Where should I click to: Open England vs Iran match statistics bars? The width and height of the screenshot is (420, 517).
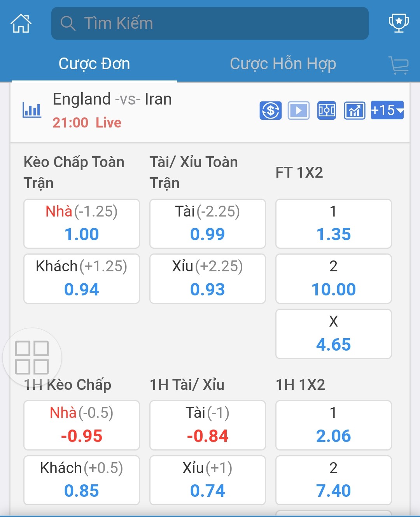pyautogui.click(x=32, y=110)
